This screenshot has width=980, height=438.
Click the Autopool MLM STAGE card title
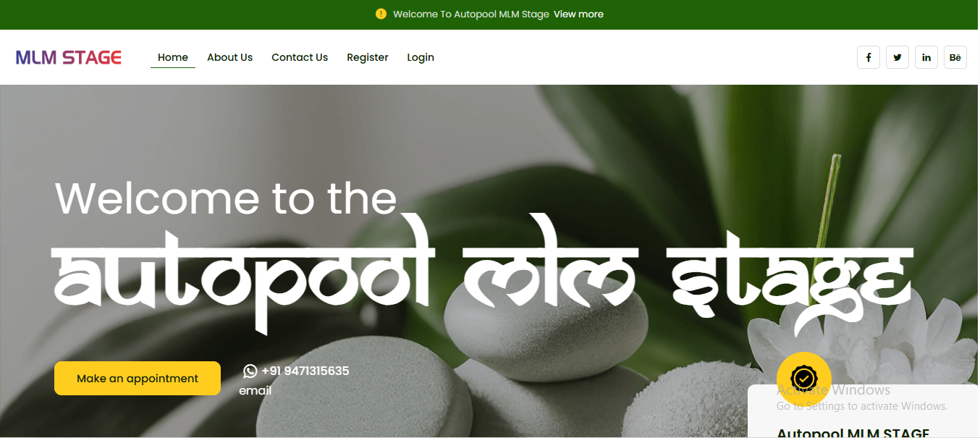(x=853, y=432)
